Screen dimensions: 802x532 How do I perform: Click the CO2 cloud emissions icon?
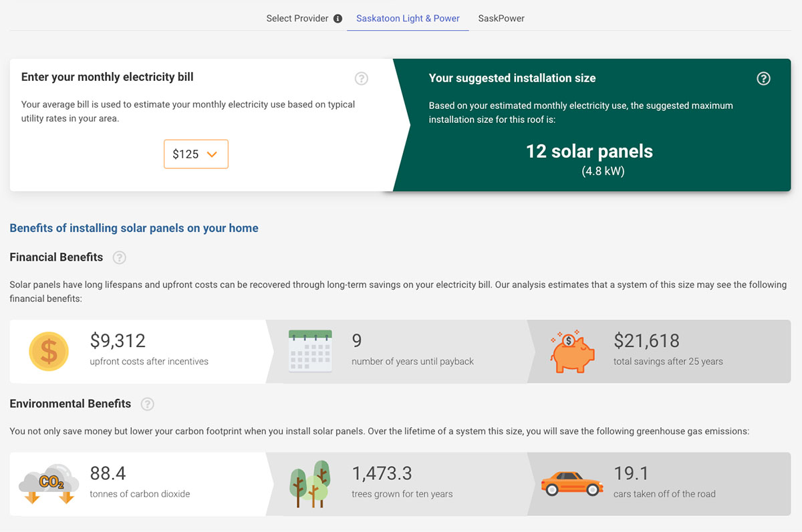tap(48, 483)
